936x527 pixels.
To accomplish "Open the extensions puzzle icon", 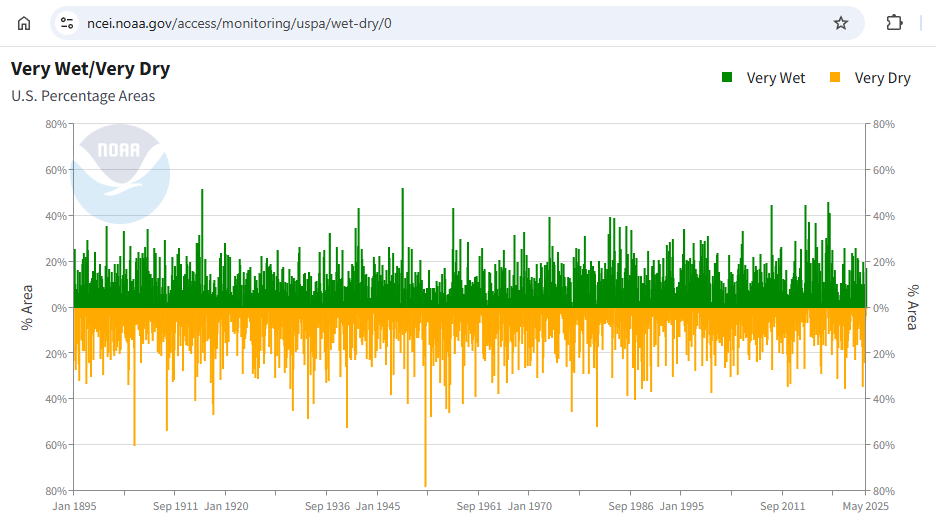I will click(894, 23).
